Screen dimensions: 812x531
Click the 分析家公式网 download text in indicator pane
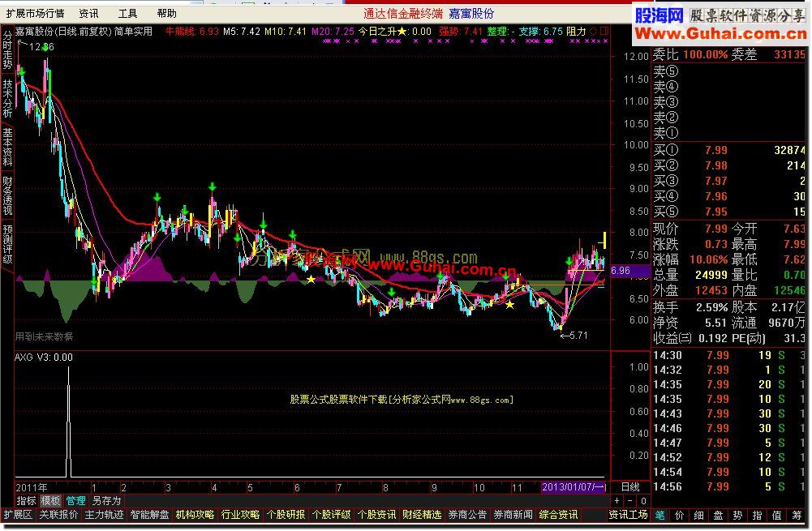pos(402,400)
